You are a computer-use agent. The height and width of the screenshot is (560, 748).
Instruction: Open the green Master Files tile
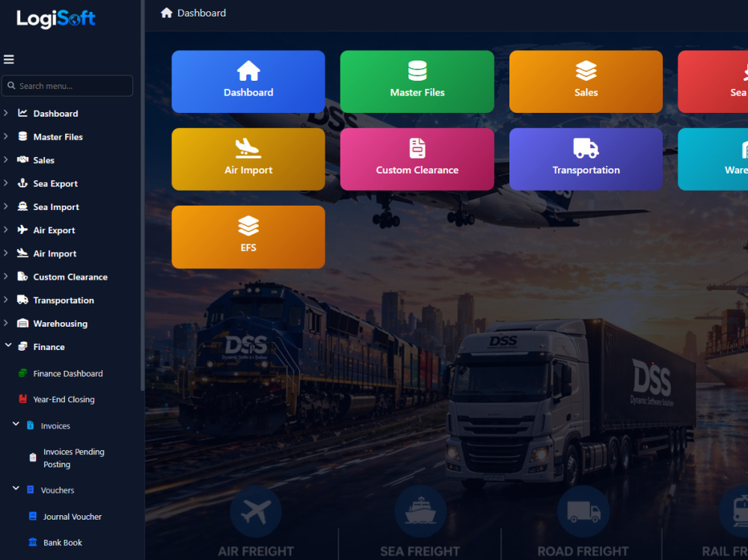pyautogui.click(x=417, y=81)
